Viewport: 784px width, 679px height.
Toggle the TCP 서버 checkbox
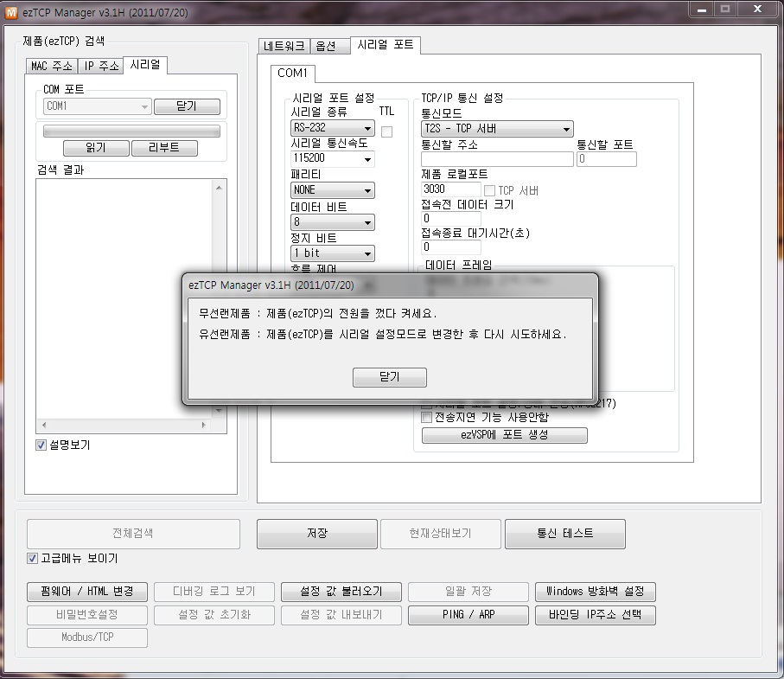pos(489,190)
